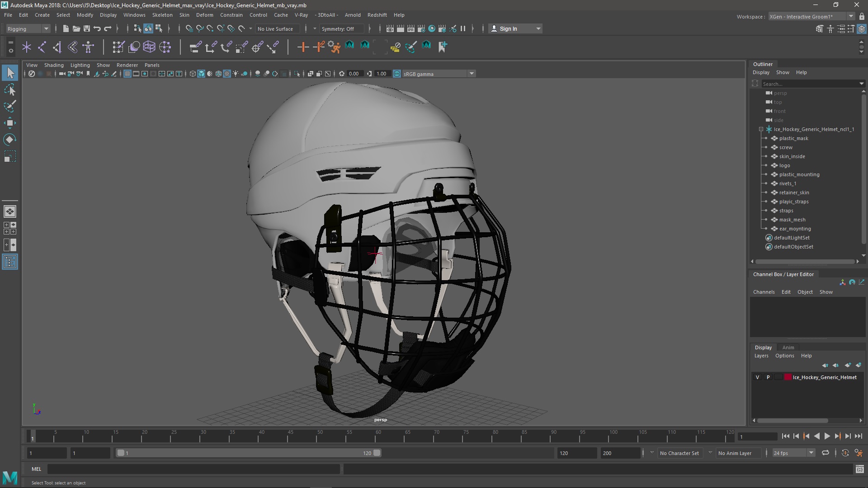Click the Render current frame clapper icon
Viewport: 868px width, 488px height.
click(401, 28)
